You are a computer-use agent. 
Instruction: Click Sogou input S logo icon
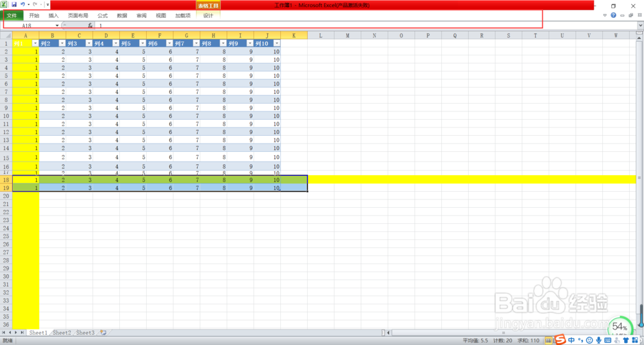coord(560,339)
